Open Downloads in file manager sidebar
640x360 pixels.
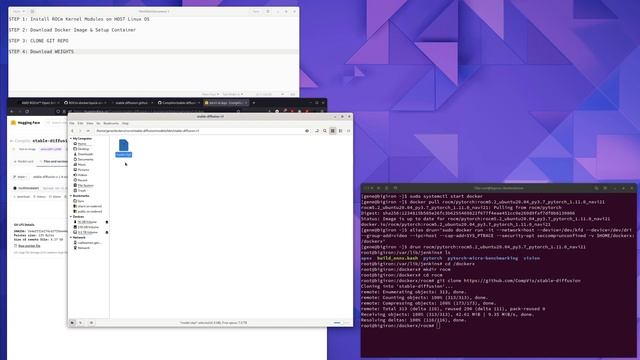point(85,154)
